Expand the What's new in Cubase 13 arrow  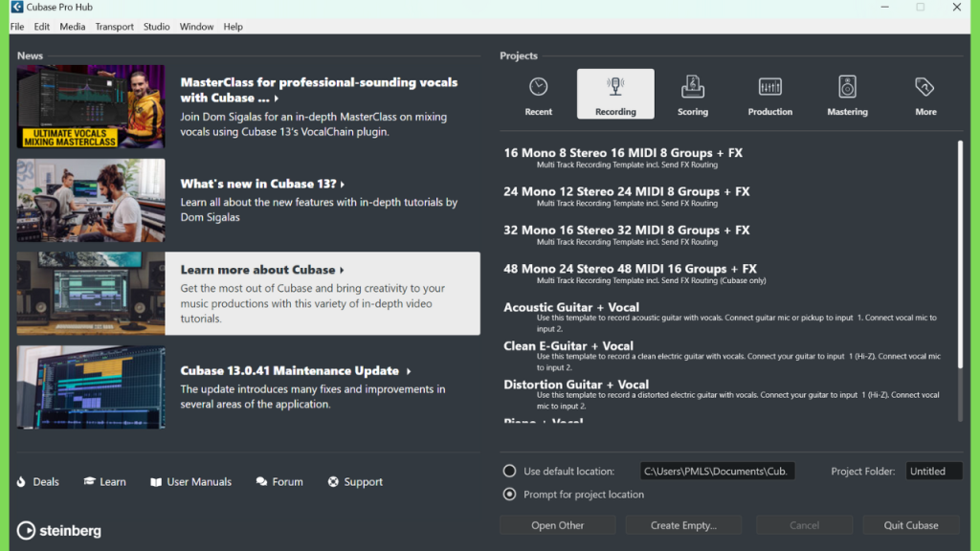[343, 185]
